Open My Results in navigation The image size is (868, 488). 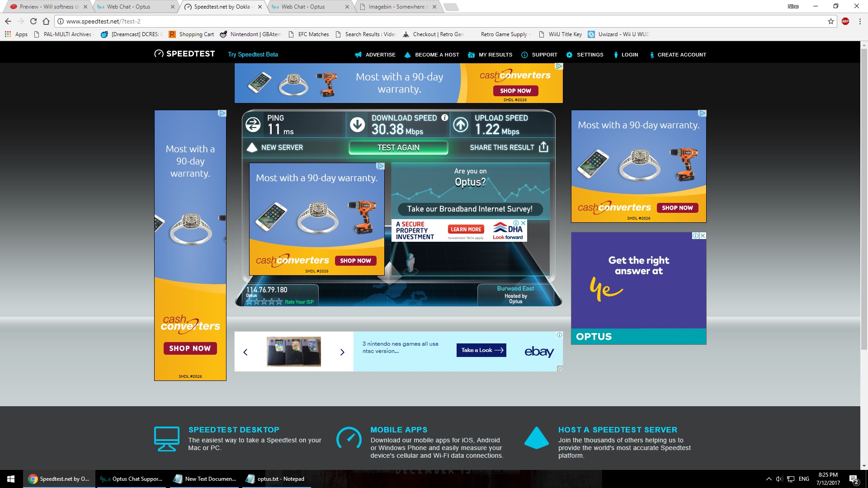point(490,55)
